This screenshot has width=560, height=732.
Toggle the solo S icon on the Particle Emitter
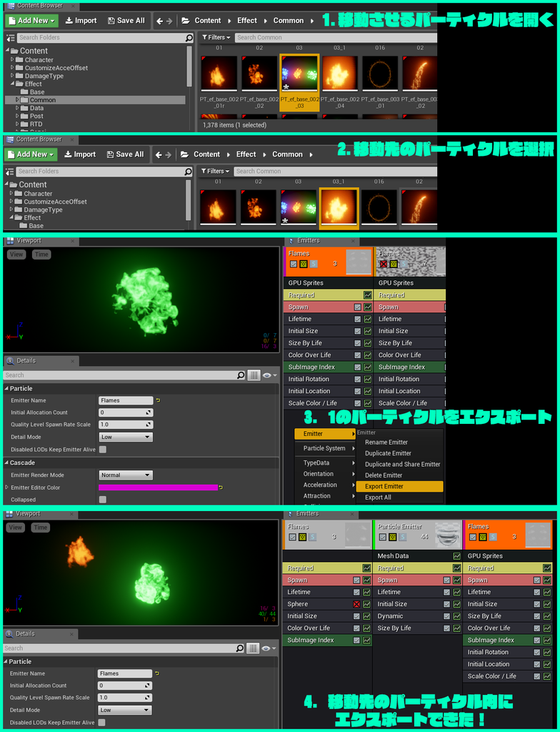click(x=403, y=537)
